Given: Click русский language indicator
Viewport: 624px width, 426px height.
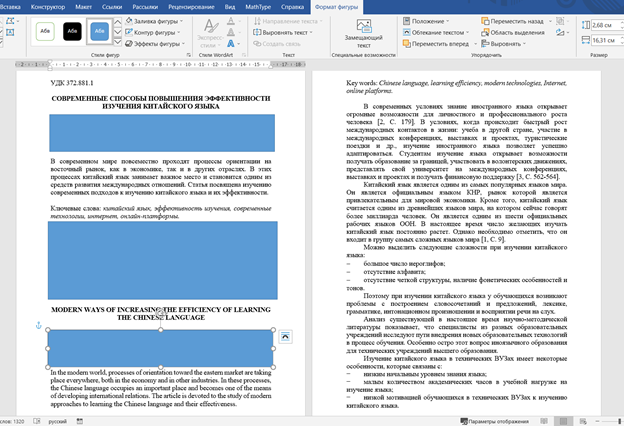Looking at the screenshot, I should pyautogui.click(x=57, y=421).
